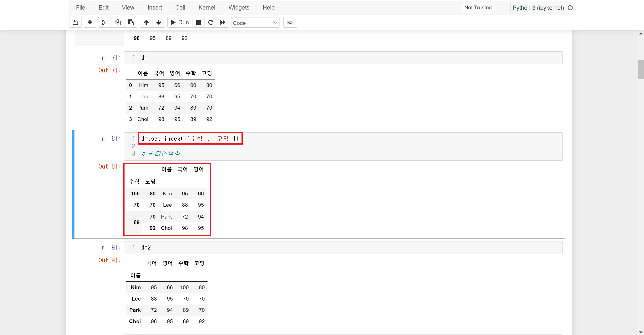Image resolution: width=644 pixels, height=335 pixels.
Task: Restart the kernel with the circular arrow
Action: pyautogui.click(x=211, y=22)
